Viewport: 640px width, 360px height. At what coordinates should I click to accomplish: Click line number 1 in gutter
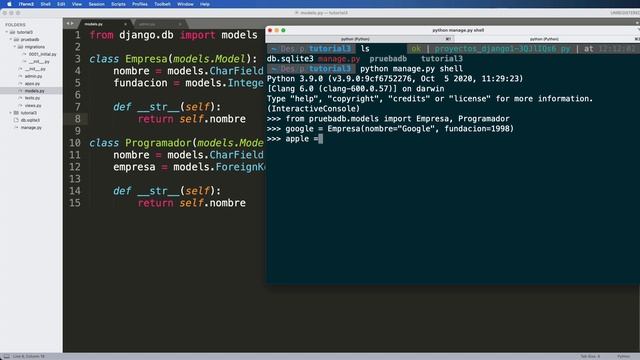click(x=78, y=35)
